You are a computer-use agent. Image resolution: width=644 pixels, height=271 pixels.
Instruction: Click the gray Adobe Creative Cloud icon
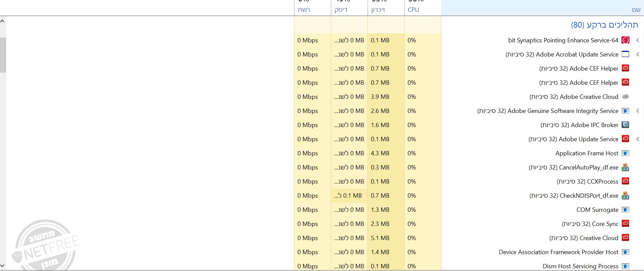coord(625,96)
